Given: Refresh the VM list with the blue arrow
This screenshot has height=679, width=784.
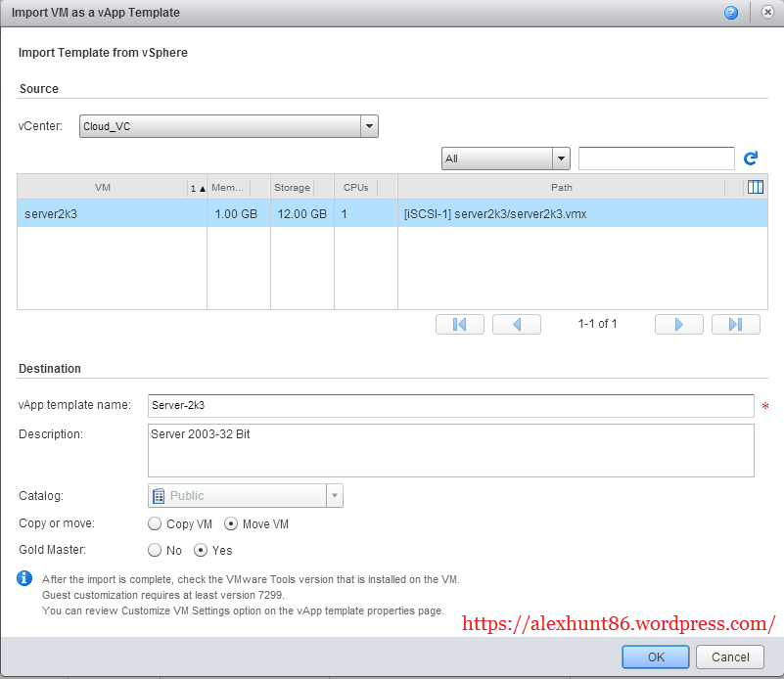Looking at the screenshot, I should click(751, 158).
